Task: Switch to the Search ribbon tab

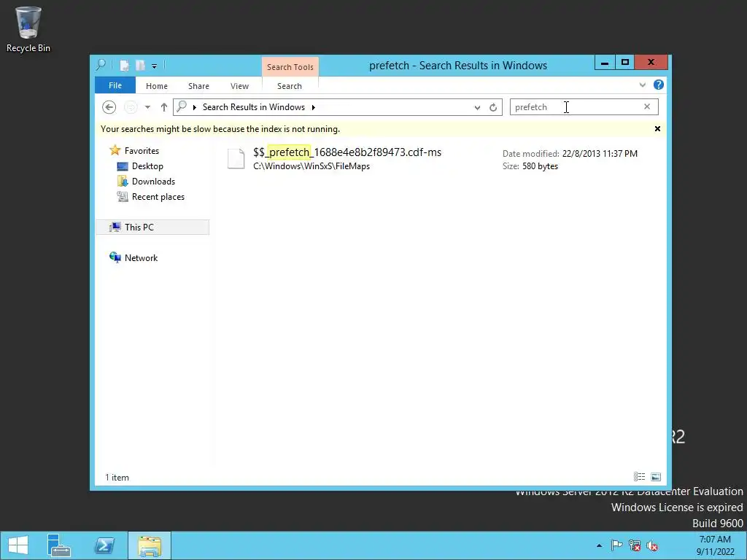Action: tap(290, 86)
